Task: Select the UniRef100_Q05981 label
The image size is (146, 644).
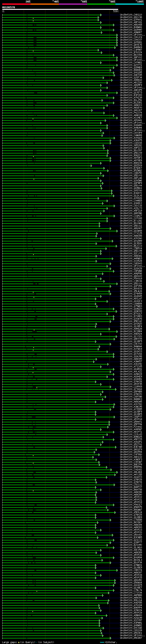Action: [131, 42]
